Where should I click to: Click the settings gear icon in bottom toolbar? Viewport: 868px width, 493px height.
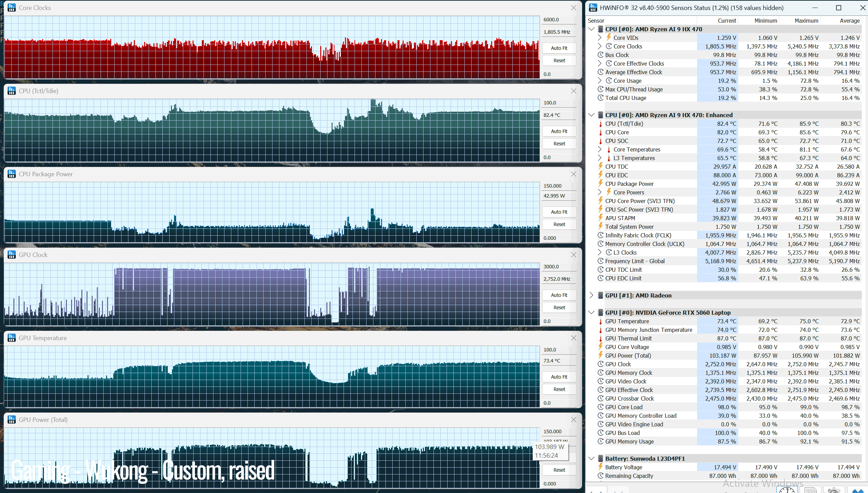(834, 490)
